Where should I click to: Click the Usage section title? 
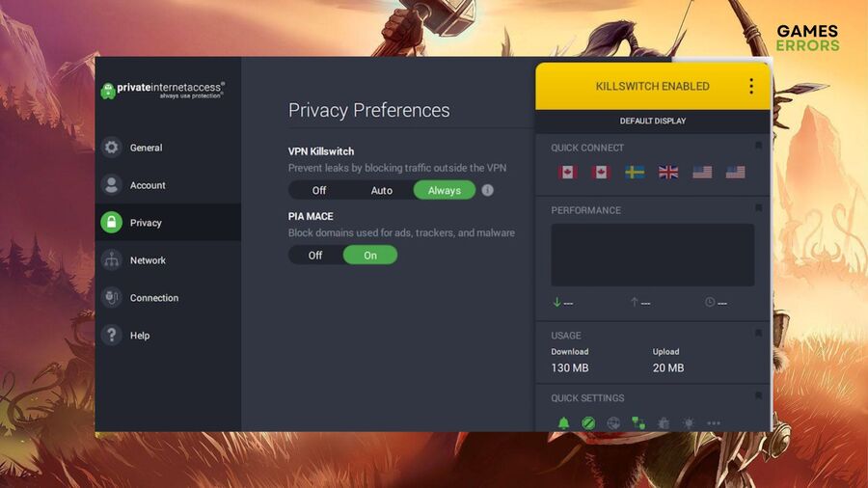click(x=566, y=336)
